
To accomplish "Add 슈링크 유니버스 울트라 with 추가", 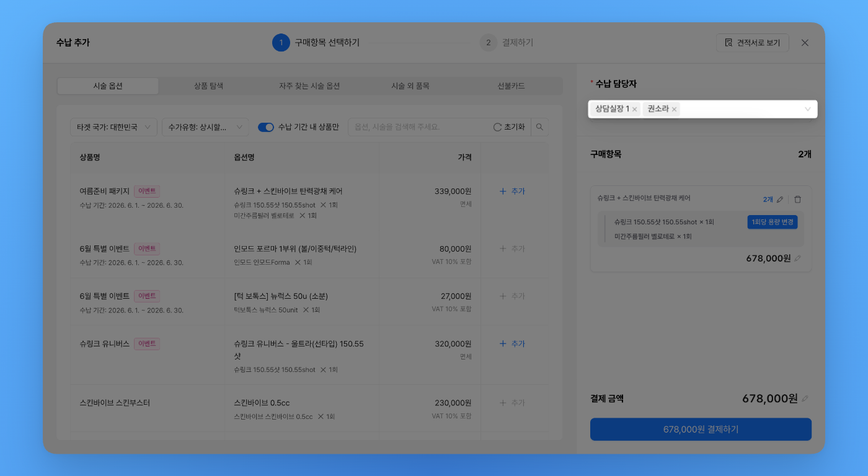I will coord(512,344).
